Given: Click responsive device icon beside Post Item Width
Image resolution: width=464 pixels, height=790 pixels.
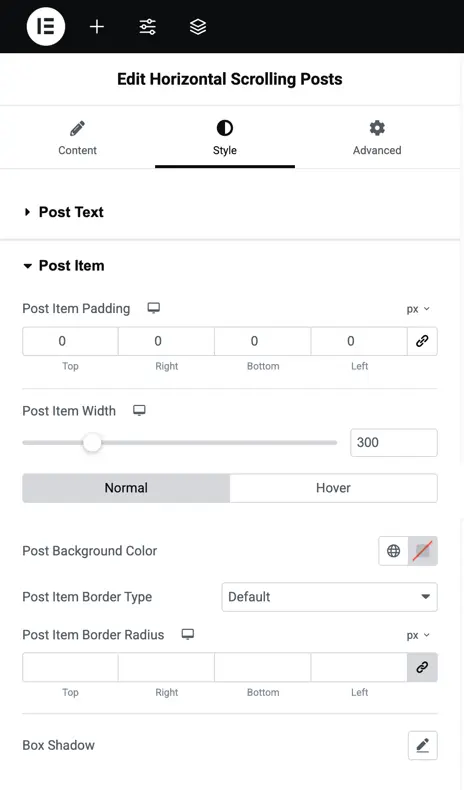Looking at the screenshot, I should coord(140,410).
